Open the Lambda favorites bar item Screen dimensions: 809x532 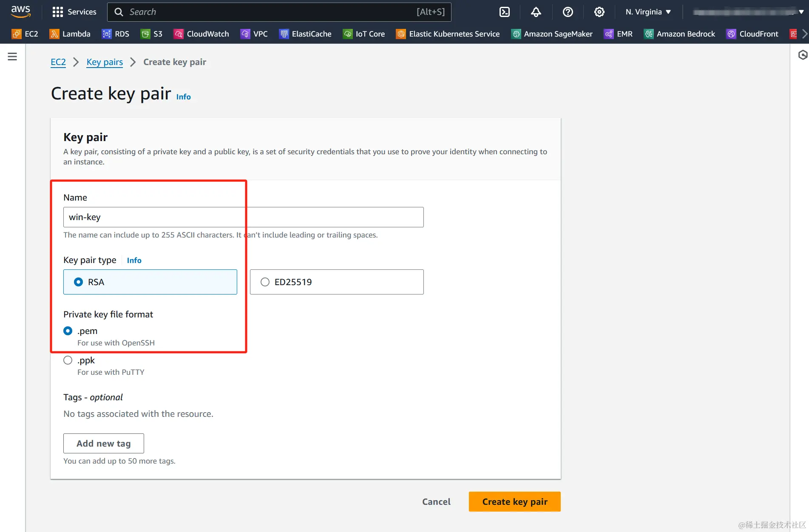click(70, 34)
